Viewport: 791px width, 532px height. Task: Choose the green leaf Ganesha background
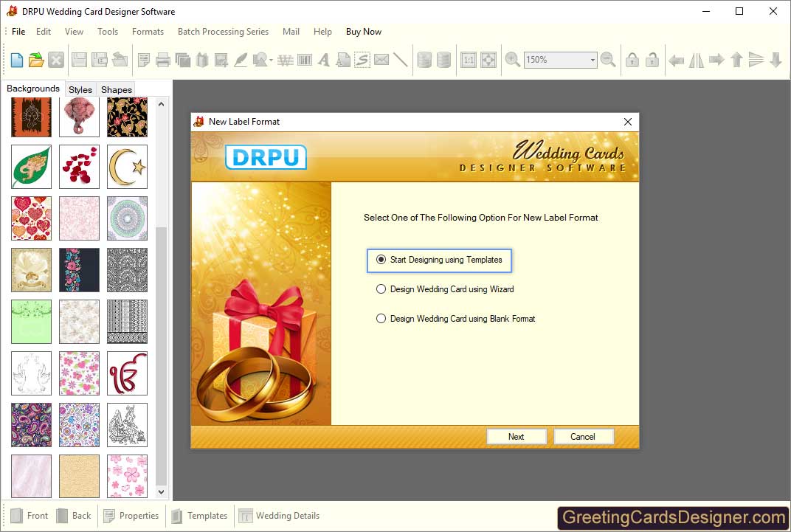coord(31,167)
